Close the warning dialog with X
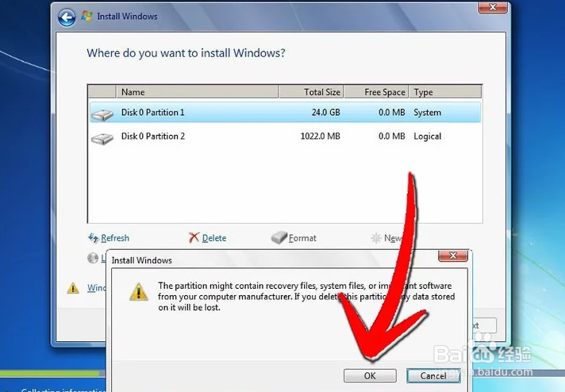565x392 pixels. [453, 256]
